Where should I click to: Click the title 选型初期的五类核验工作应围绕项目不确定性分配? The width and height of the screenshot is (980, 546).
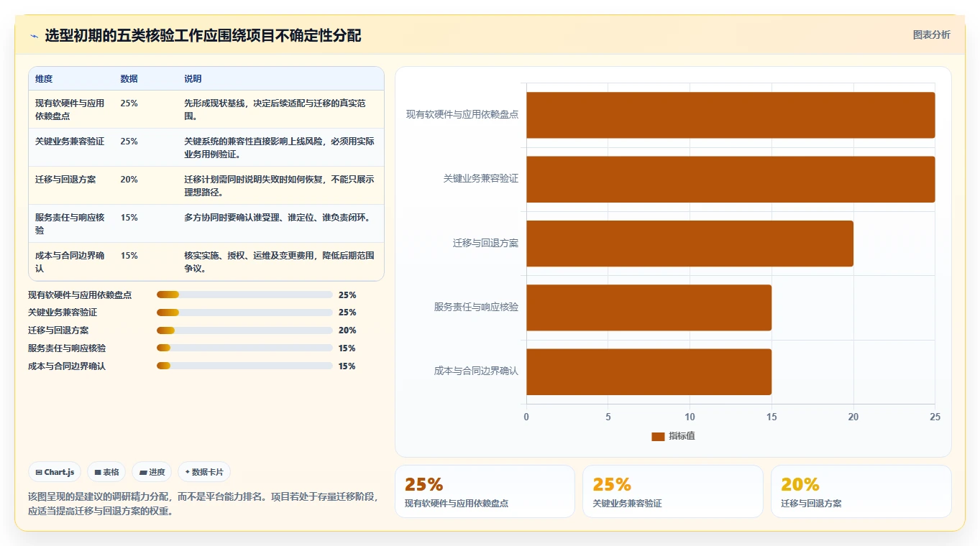pyautogui.click(x=203, y=36)
